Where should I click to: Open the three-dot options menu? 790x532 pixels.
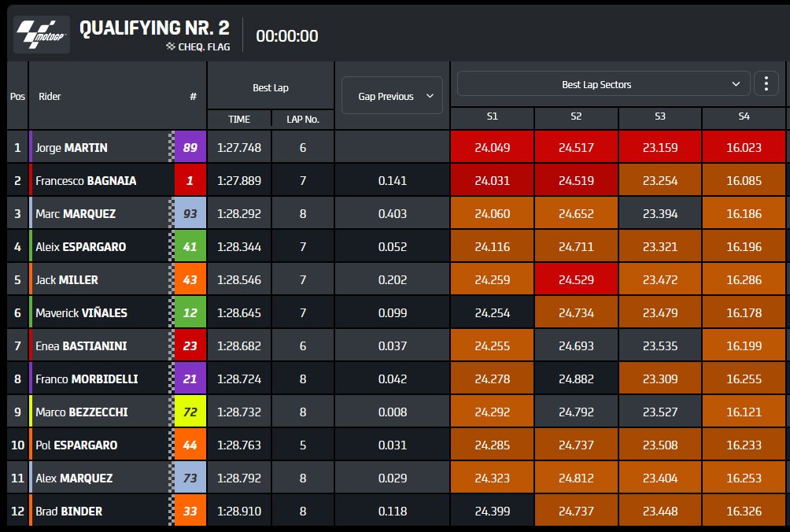(x=766, y=83)
